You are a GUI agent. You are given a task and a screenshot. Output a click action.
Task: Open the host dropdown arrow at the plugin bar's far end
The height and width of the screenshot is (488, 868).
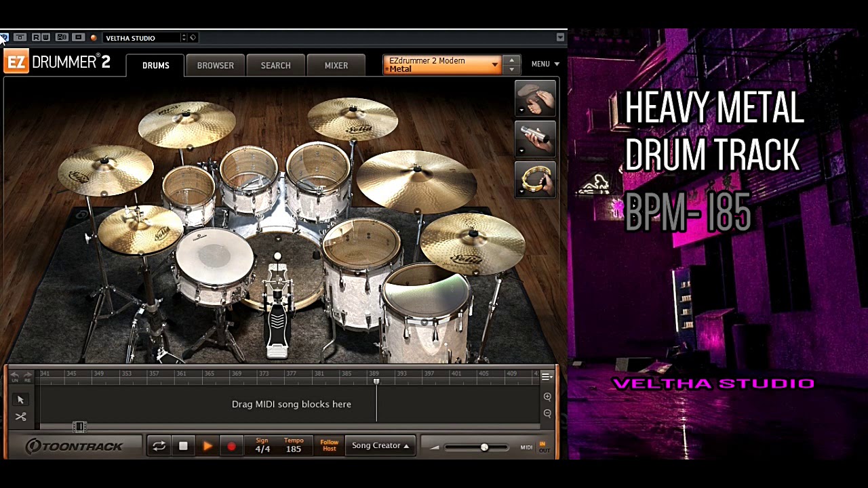(560, 37)
